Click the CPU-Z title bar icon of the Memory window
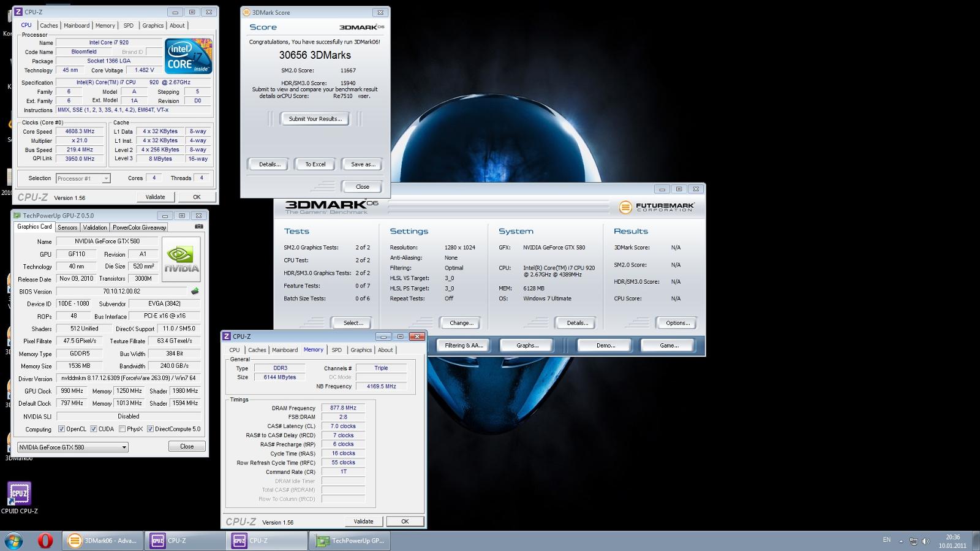This screenshot has width=980, height=551. (227, 336)
